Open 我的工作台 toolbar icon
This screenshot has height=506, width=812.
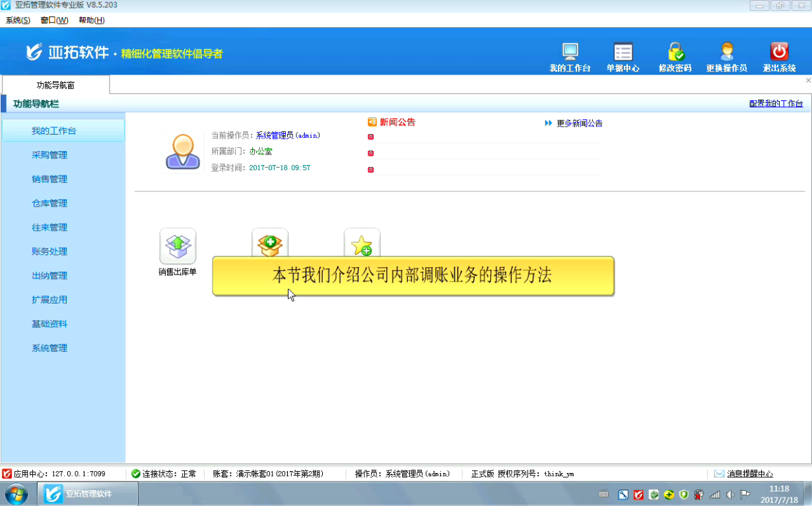(570, 53)
